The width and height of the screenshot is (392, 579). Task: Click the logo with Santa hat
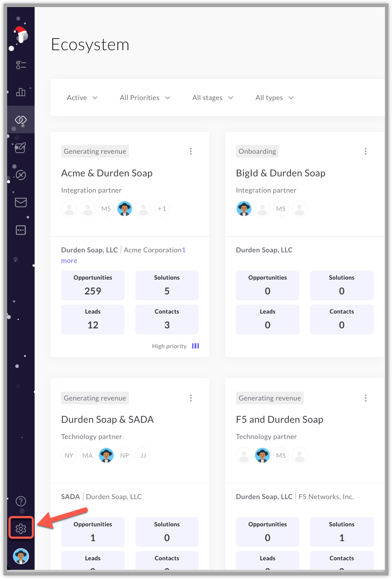point(21,35)
